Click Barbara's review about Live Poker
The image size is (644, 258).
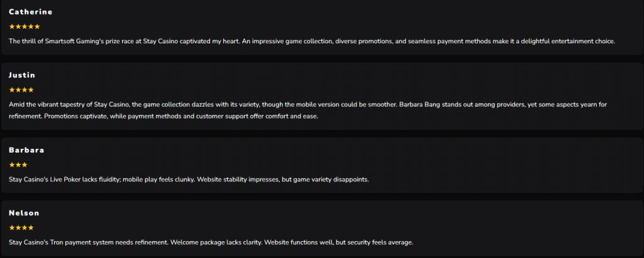click(189, 180)
